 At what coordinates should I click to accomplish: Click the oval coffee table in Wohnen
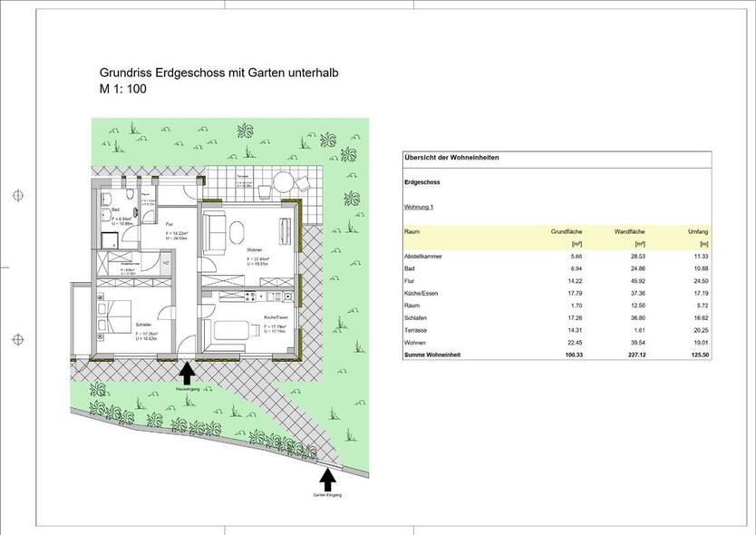coord(237,233)
